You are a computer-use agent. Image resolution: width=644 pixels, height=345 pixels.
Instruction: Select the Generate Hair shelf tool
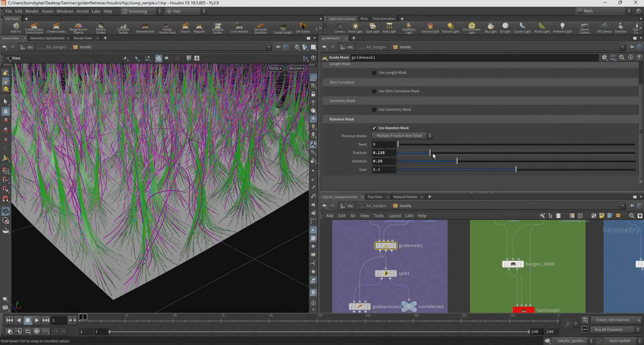(x=145, y=28)
